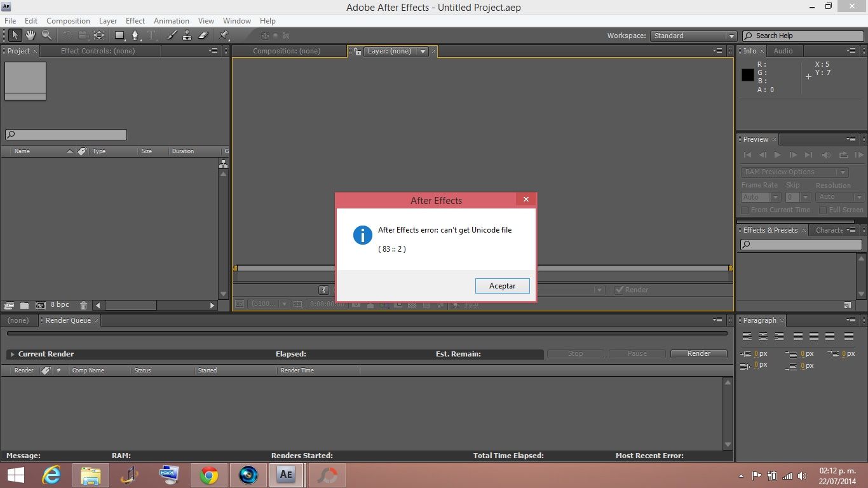Click the 8 bpc color depth label
This screenshot has height=488, width=868.
click(x=60, y=305)
